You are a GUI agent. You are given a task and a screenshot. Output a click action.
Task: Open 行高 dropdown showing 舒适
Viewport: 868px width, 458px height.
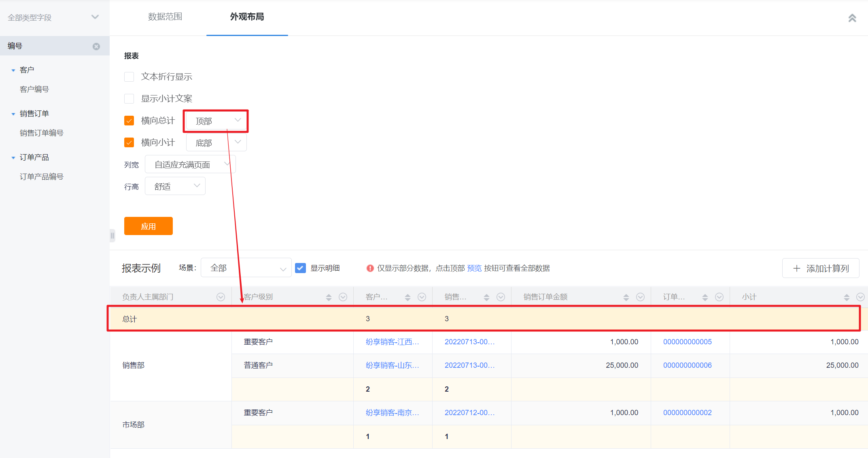(175, 187)
